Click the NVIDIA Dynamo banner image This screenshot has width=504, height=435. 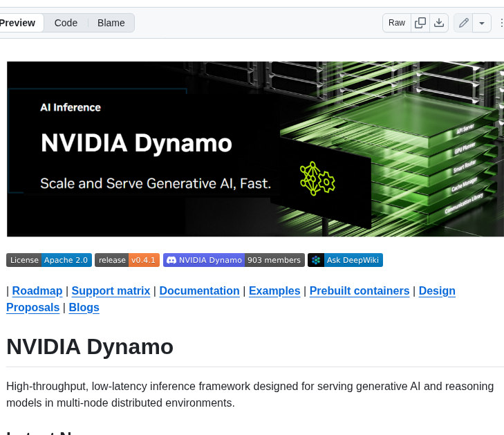click(255, 149)
